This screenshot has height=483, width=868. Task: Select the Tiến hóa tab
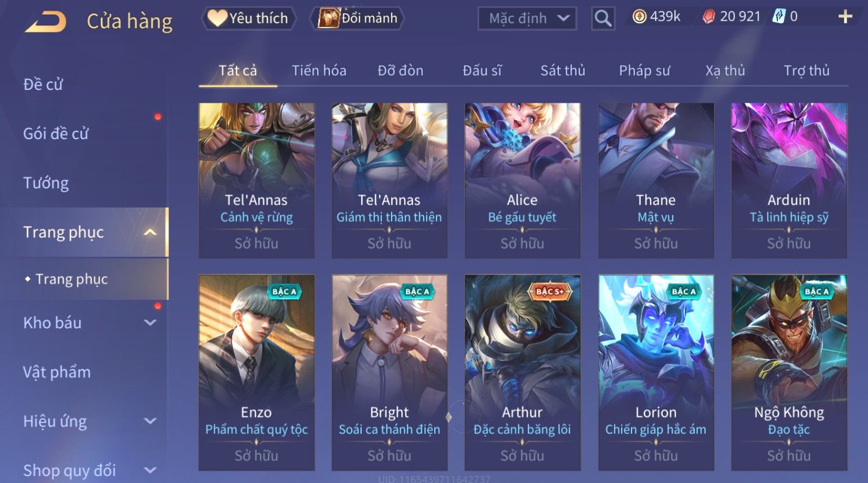tap(319, 70)
